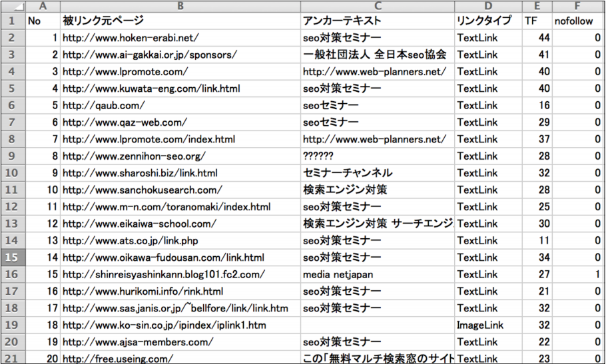The image size is (606, 364).
Task: Select all cells with corner triangle button
Action: (13, 6)
